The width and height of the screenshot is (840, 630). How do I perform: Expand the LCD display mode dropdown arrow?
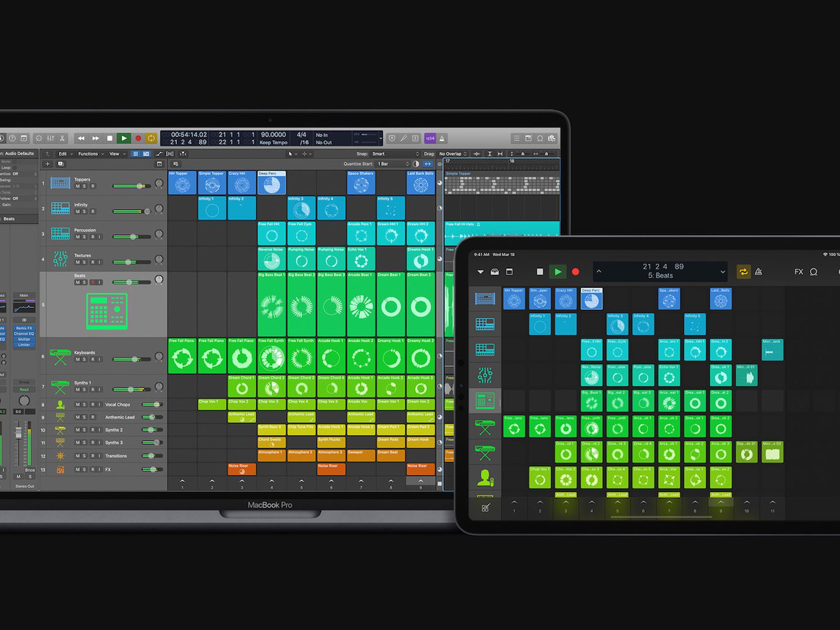point(381,139)
